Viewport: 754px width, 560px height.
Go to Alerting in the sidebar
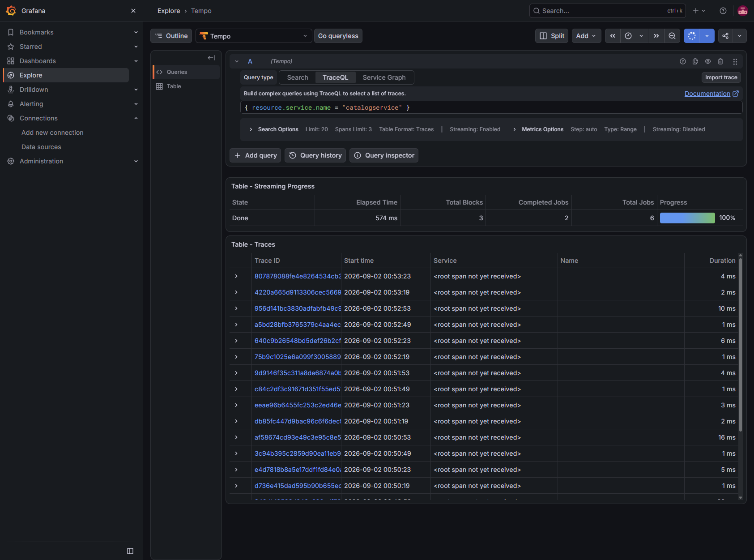(31, 104)
